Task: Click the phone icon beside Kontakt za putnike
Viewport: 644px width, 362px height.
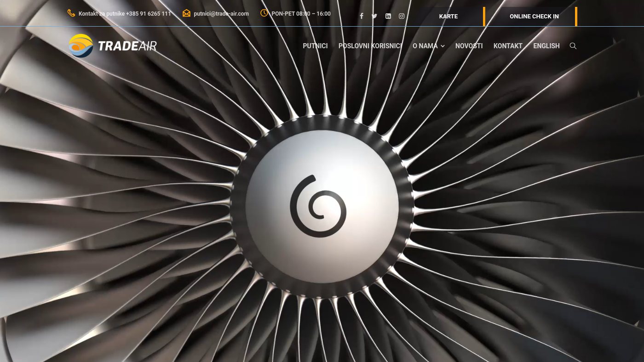Action: click(71, 13)
